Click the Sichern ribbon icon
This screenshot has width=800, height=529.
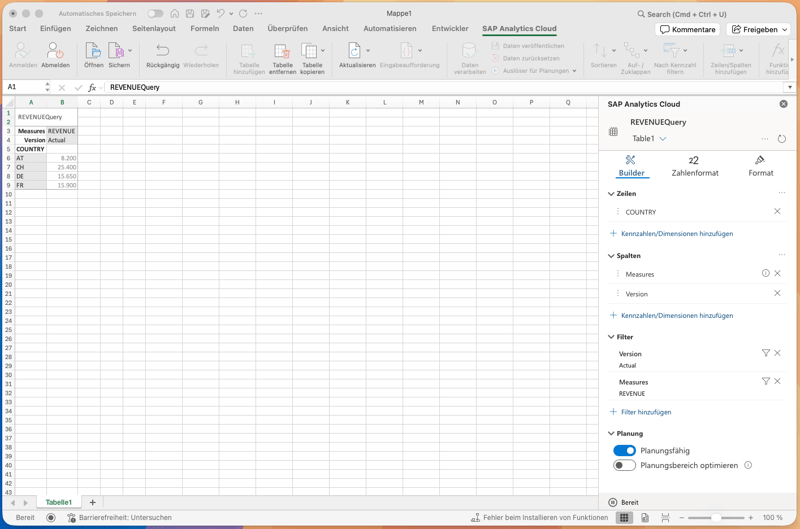(x=117, y=51)
